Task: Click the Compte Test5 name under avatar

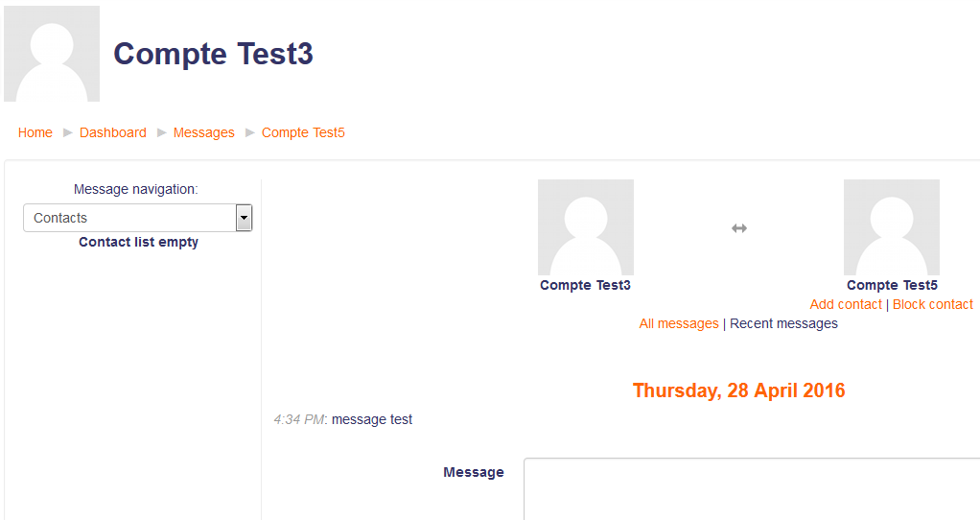Action: (x=893, y=285)
